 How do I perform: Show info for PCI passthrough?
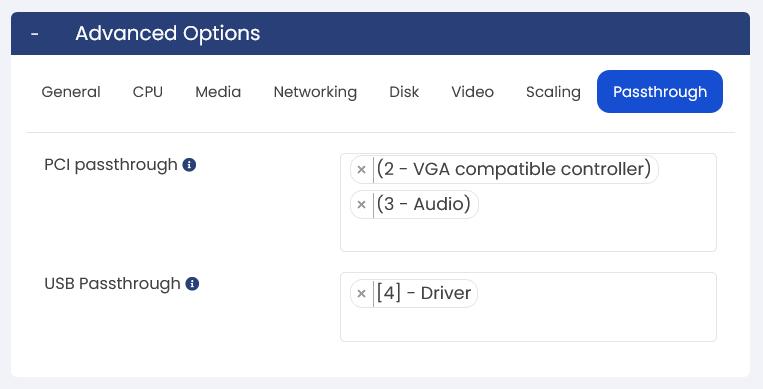tap(189, 165)
